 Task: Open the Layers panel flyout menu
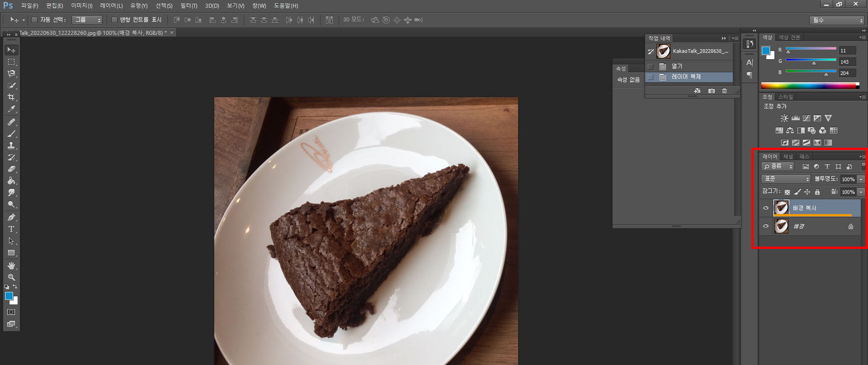click(863, 156)
